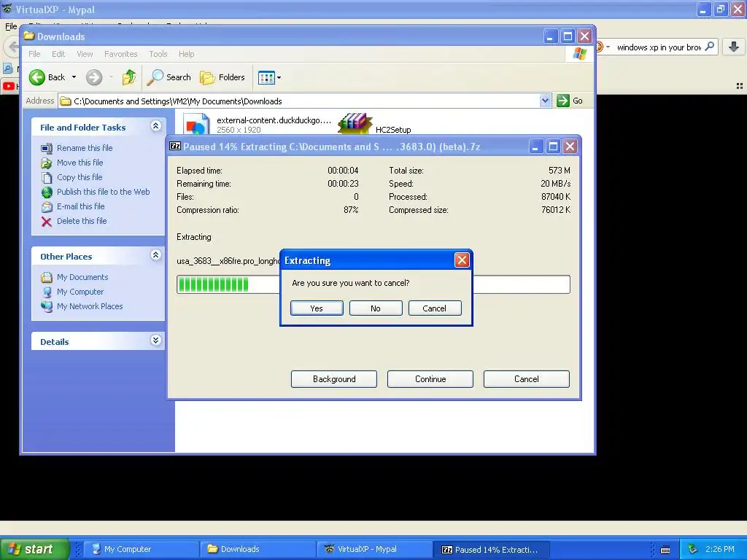Click Delete this file

coord(82,221)
